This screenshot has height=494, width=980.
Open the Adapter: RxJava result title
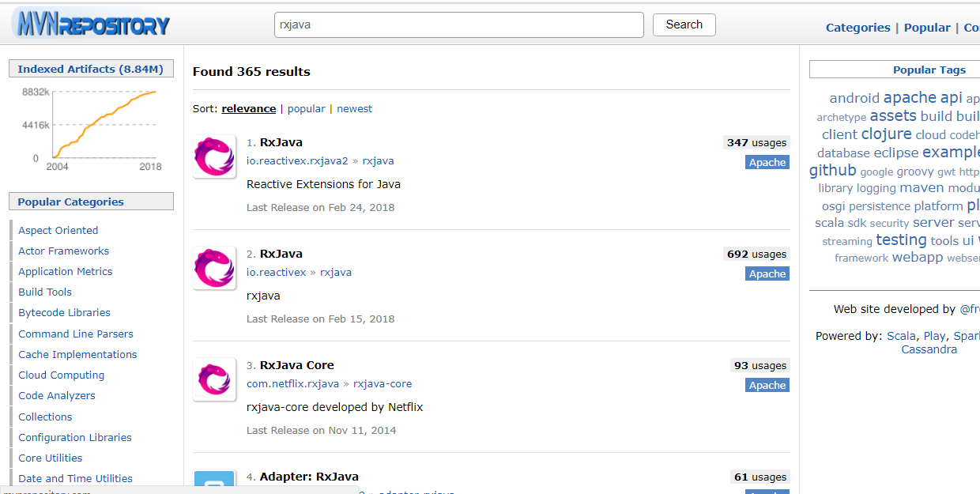309,477
